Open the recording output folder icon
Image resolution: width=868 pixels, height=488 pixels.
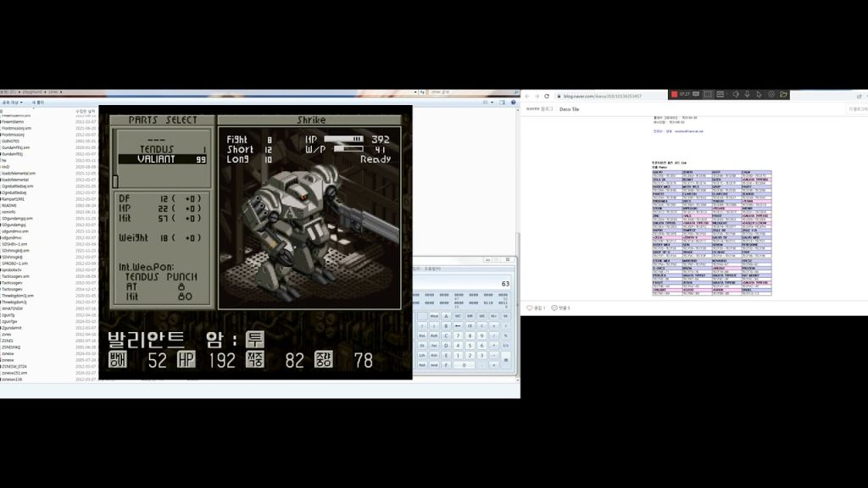point(784,94)
